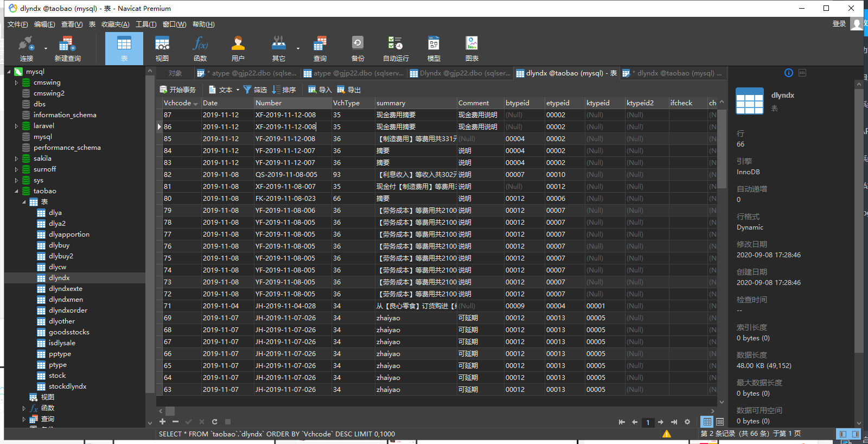868x444 pixels.
Task: Collapse the taobao database node
Action: [16, 191]
